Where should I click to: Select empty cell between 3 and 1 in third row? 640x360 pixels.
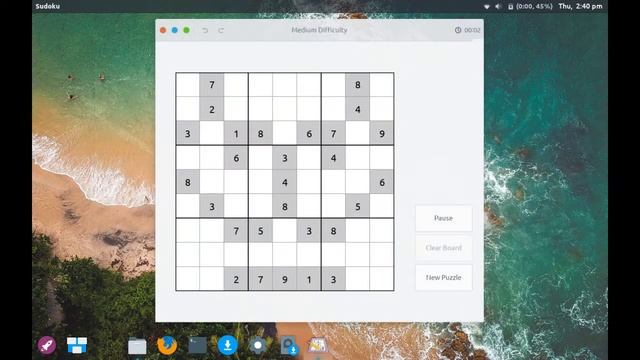pyautogui.click(x=212, y=133)
